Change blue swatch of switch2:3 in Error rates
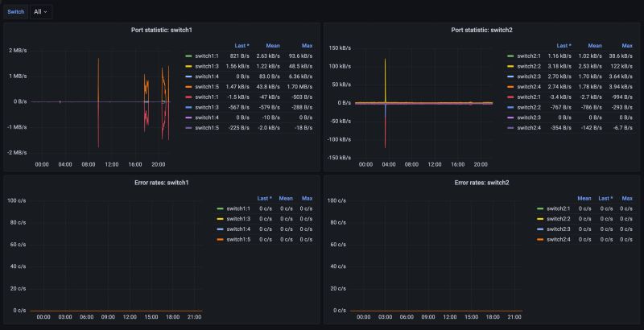Screen dimensions: 644x330 coord(540,229)
